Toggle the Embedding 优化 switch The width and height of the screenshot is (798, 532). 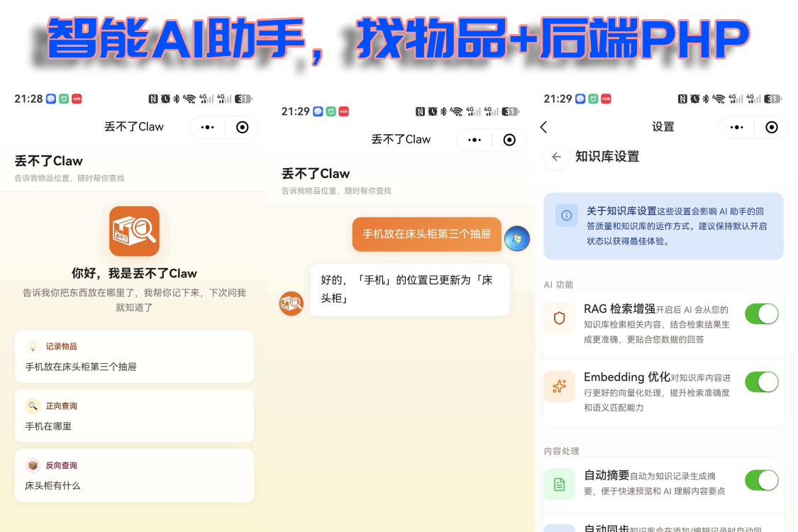tap(762, 382)
